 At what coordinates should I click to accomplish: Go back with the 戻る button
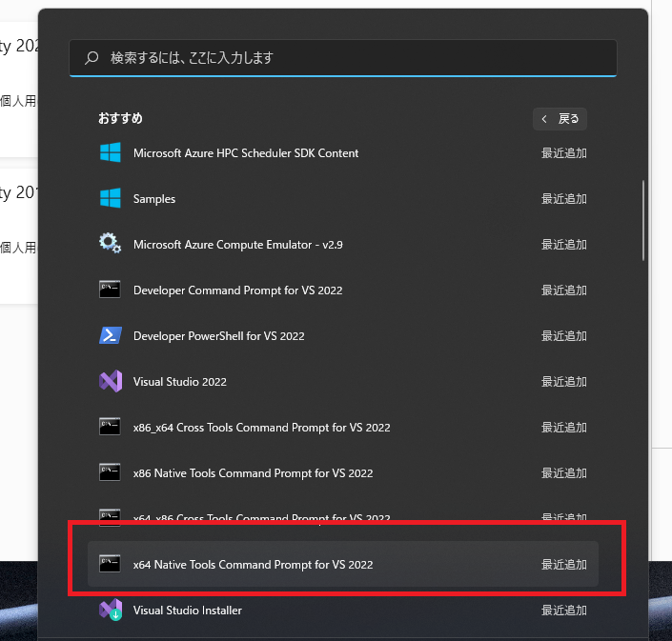[560, 119]
